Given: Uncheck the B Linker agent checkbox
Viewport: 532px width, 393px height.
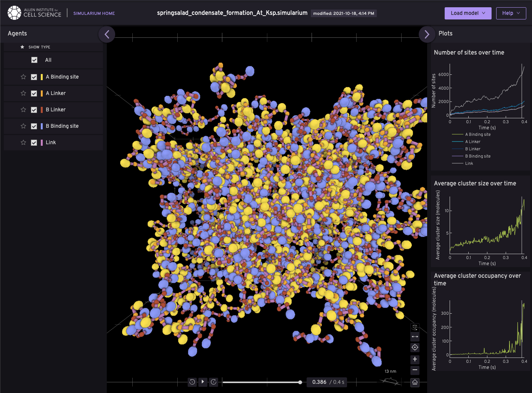Looking at the screenshot, I should click(x=34, y=110).
